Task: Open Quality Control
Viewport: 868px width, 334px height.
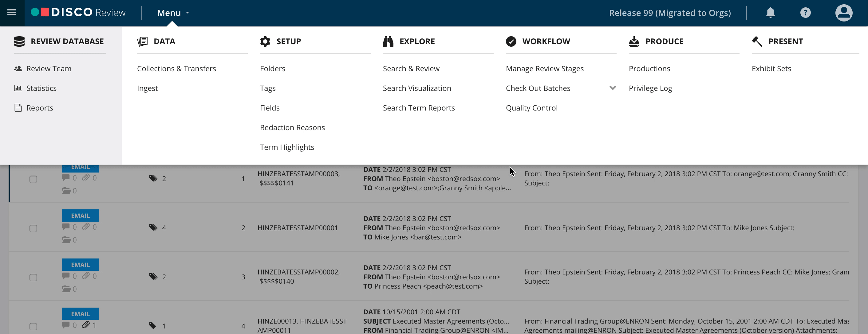Action: coord(532,108)
